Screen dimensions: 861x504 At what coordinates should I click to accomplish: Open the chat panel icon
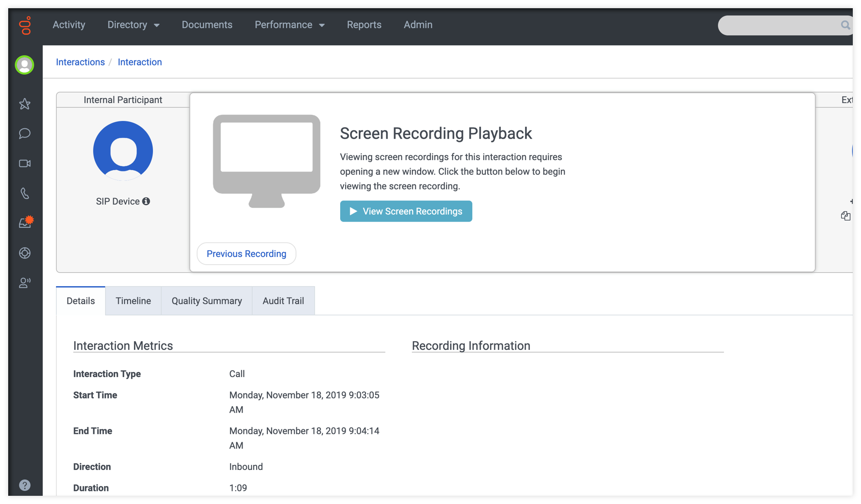click(x=25, y=133)
